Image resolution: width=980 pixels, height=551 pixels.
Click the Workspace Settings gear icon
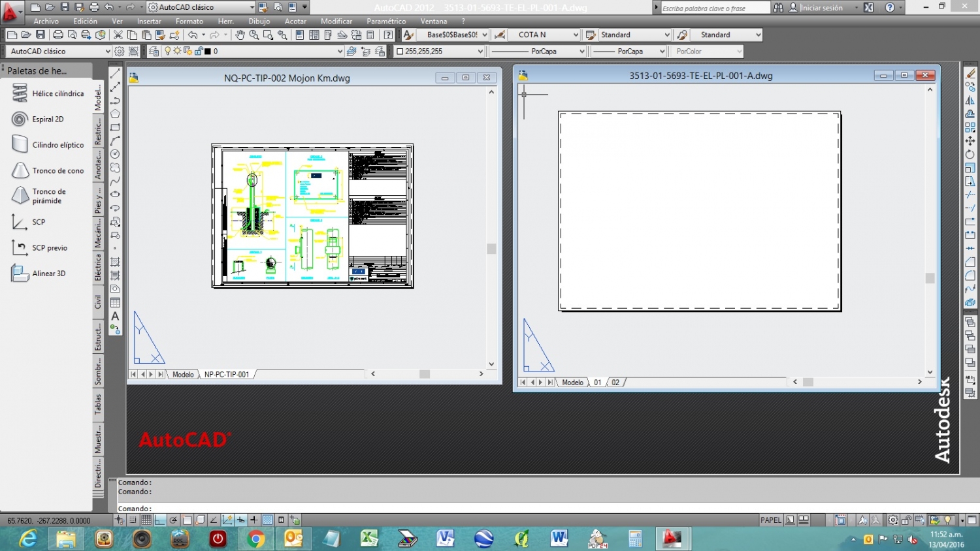pos(120,51)
